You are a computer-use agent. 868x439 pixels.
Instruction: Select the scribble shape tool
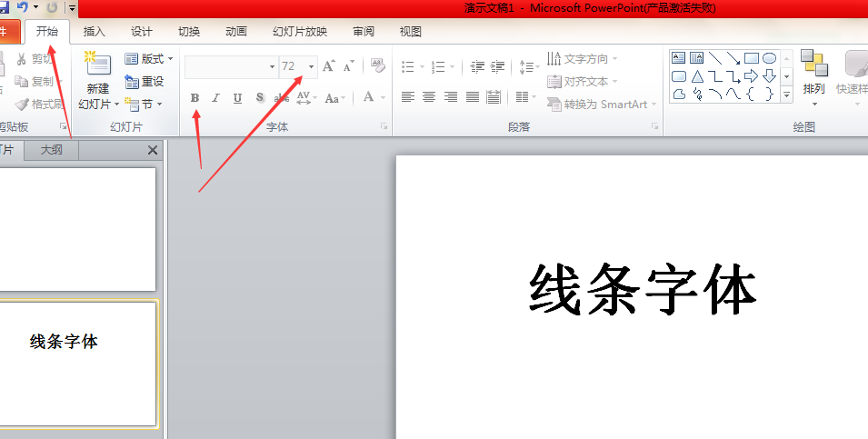[697, 95]
